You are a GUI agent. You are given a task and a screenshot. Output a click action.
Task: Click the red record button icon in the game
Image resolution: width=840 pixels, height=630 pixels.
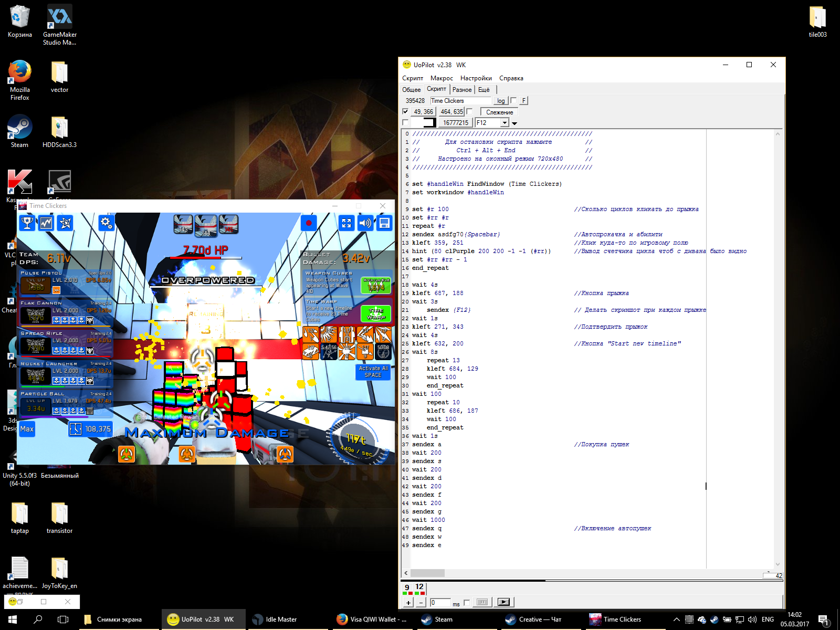pos(309,223)
